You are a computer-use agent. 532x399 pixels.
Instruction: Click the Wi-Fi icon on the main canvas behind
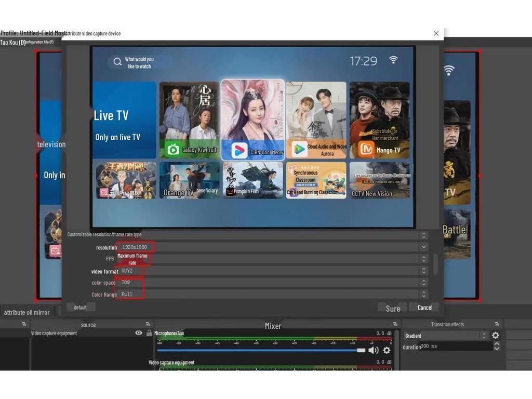tap(448, 70)
